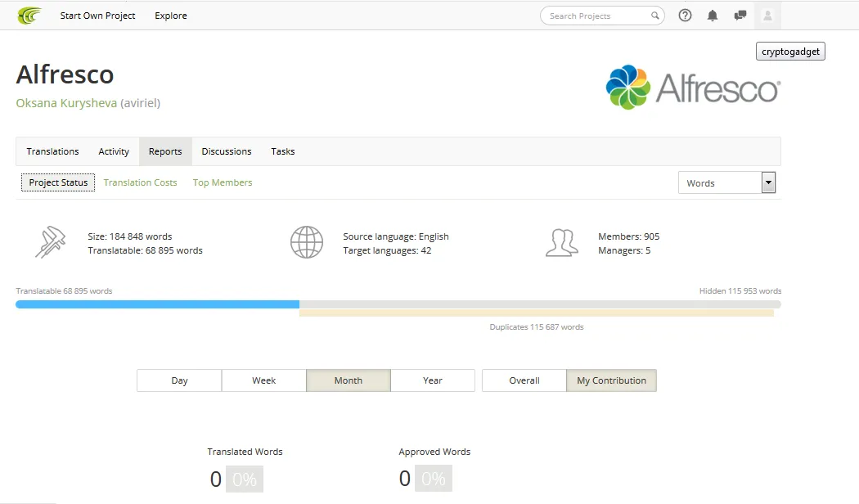
Task: Click 'Duplicates 115 687 words' label
Action: tap(537, 327)
